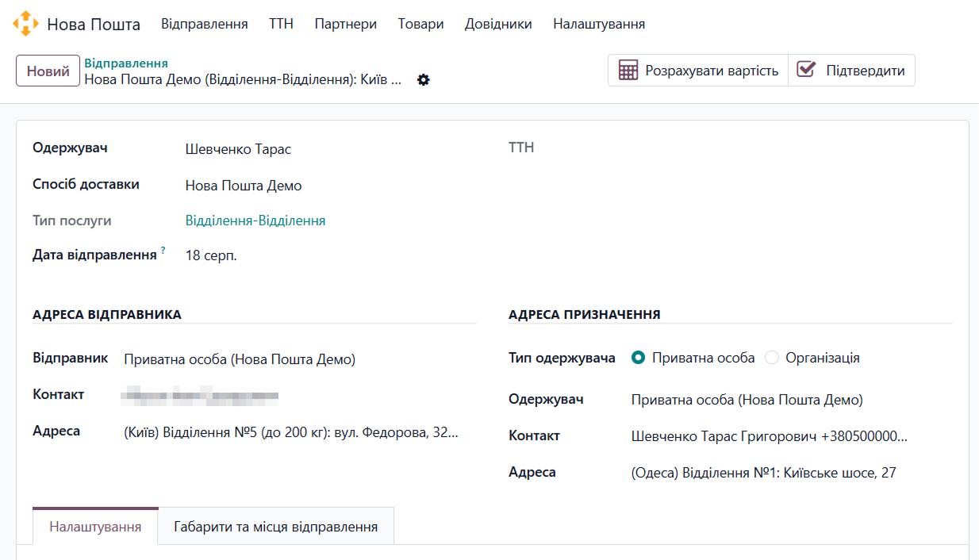
Task: Click the Тип одержувача label
Action: pyautogui.click(x=562, y=358)
